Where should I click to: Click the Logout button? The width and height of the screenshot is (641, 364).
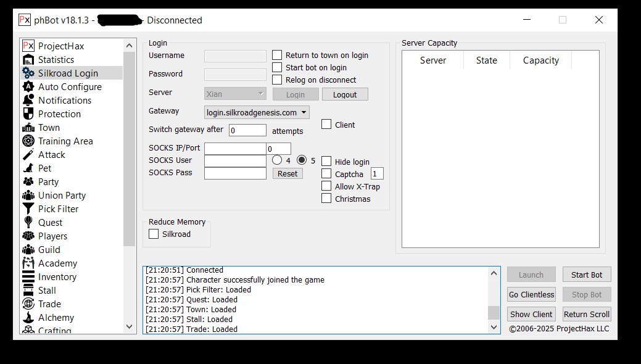coord(345,94)
